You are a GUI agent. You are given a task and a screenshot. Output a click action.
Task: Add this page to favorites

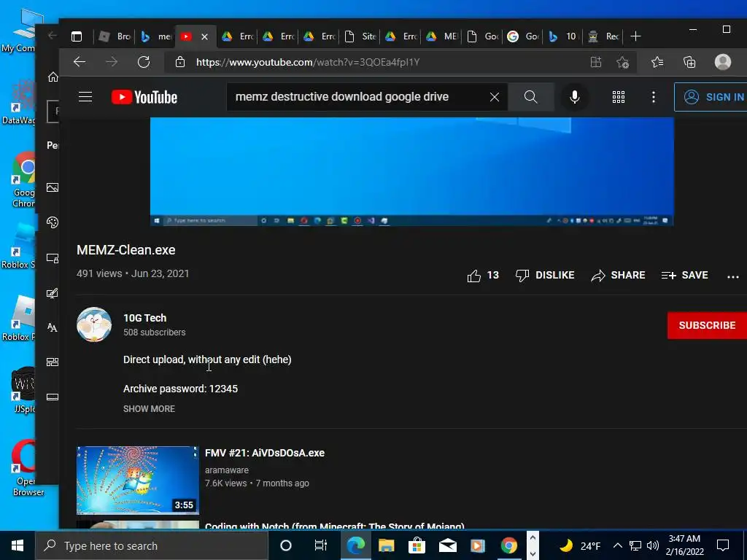point(622,62)
